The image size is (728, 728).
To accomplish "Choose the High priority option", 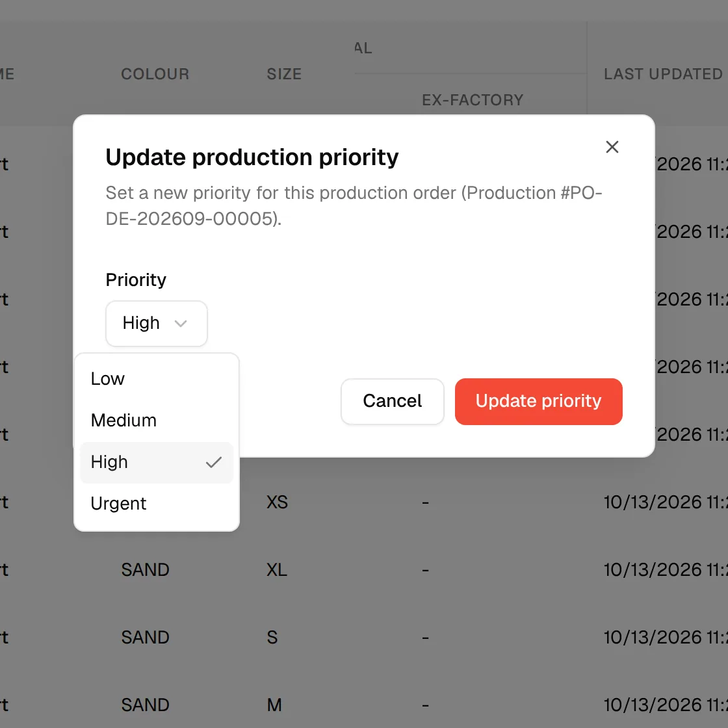I will click(x=157, y=462).
